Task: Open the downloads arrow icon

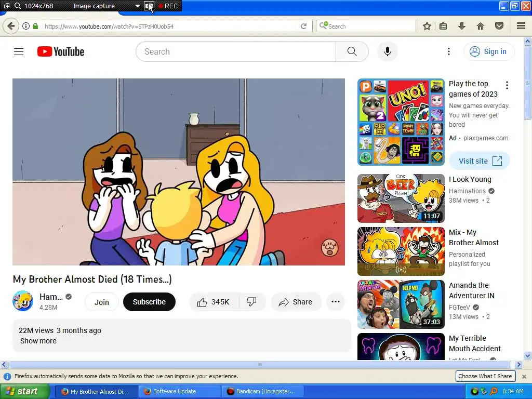Action: pyautogui.click(x=462, y=26)
